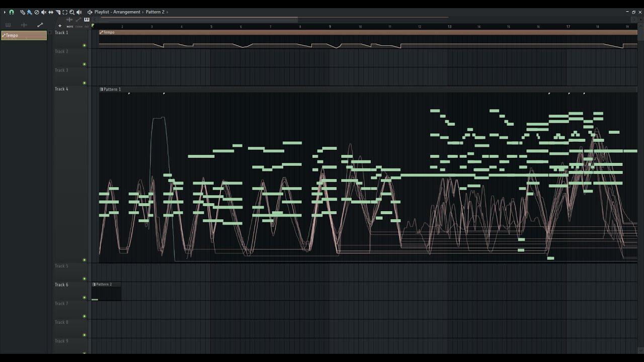Mute Track 7 with its green light
The image size is (644, 362).
[x=84, y=316]
